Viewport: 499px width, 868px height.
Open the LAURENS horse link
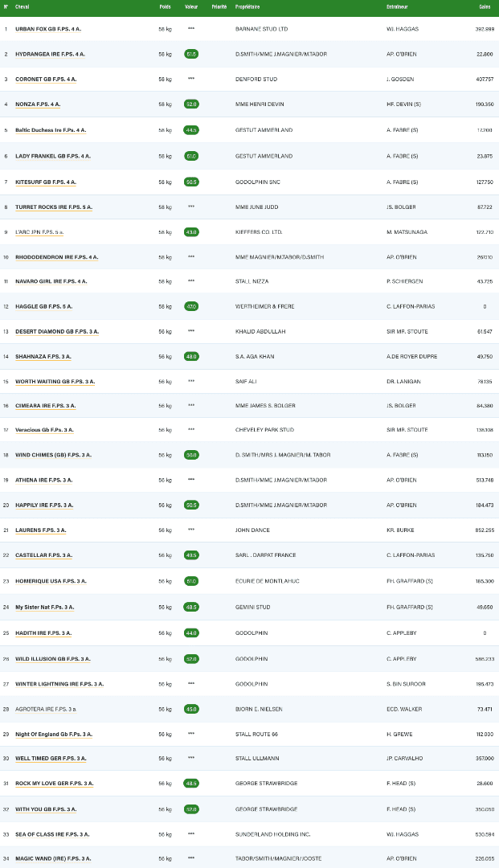[40, 530]
